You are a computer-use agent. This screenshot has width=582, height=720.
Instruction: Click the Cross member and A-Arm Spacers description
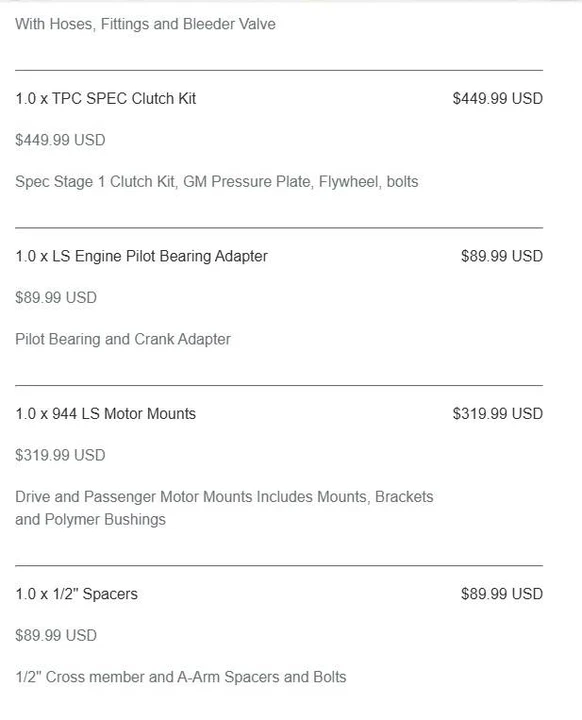pyautogui.click(x=181, y=677)
